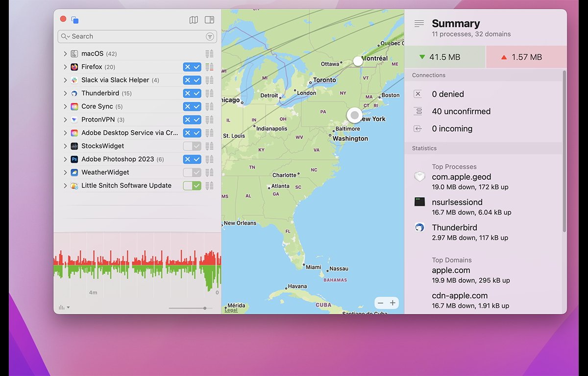
Task: Click the blue overlapping windows icon
Action: point(75,20)
